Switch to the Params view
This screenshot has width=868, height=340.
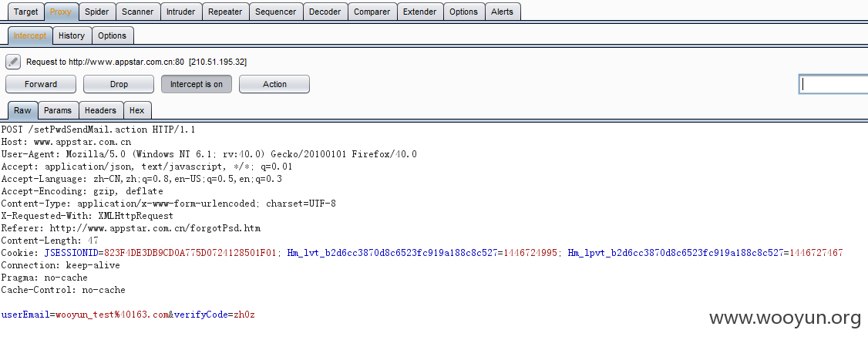[58, 110]
